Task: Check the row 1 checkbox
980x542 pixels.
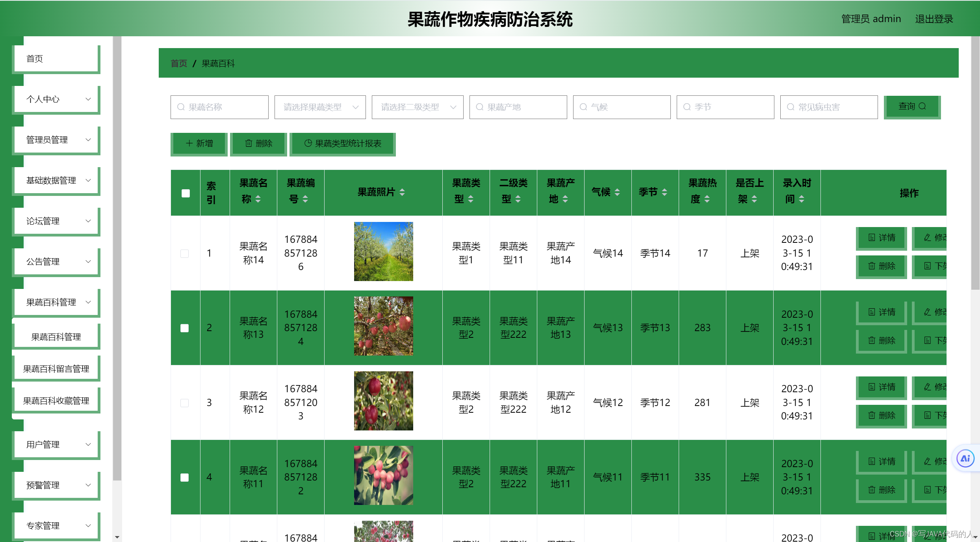Action: [x=184, y=253]
